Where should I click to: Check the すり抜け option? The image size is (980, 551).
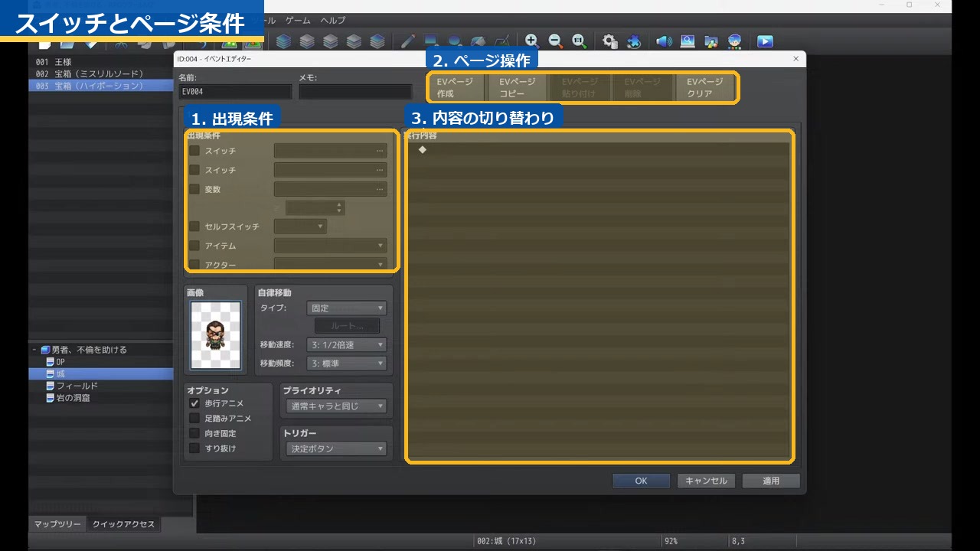[194, 448]
